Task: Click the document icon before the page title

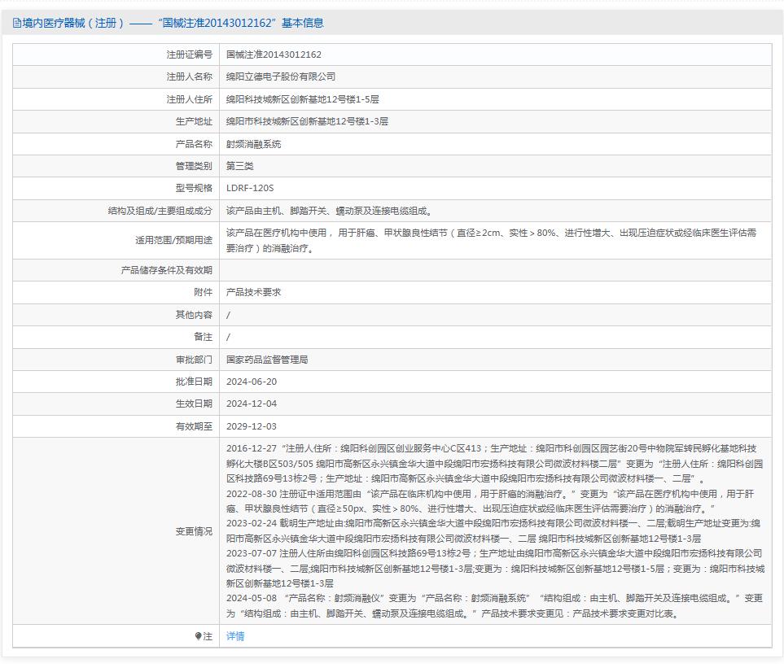Action: point(16,24)
